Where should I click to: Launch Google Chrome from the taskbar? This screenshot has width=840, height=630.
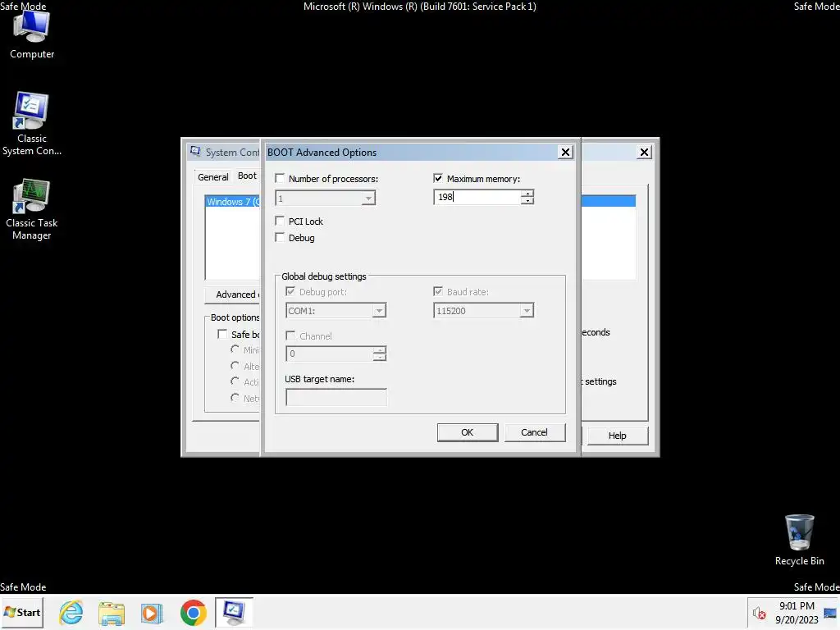pos(193,612)
